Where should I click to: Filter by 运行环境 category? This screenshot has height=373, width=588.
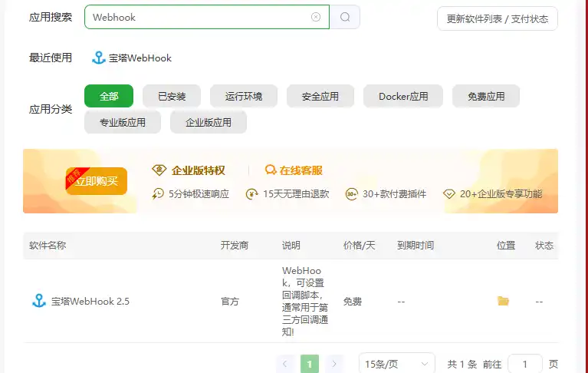pyautogui.click(x=244, y=96)
